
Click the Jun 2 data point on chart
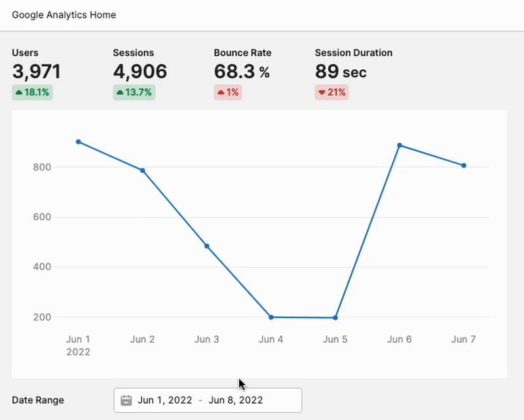pyautogui.click(x=143, y=170)
